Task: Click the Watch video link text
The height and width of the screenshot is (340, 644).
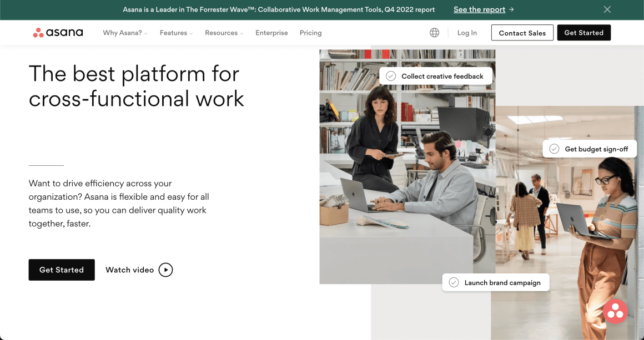Action: pos(130,270)
